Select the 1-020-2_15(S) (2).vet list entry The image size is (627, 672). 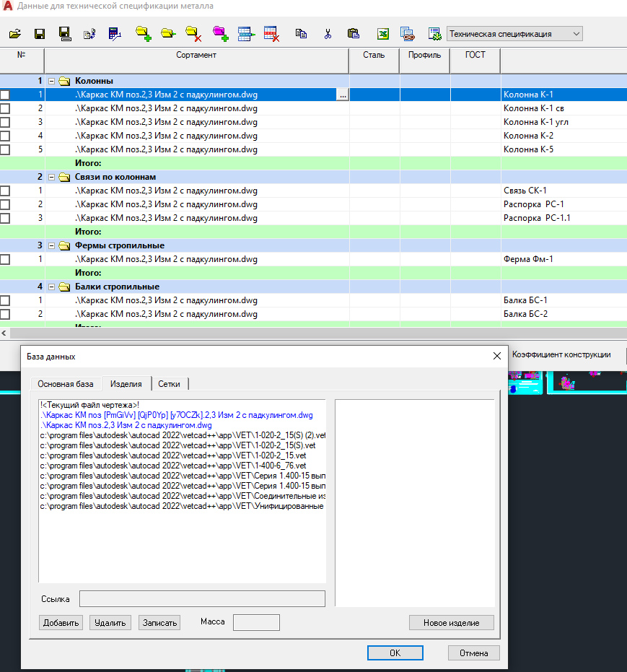coord(183,435)
